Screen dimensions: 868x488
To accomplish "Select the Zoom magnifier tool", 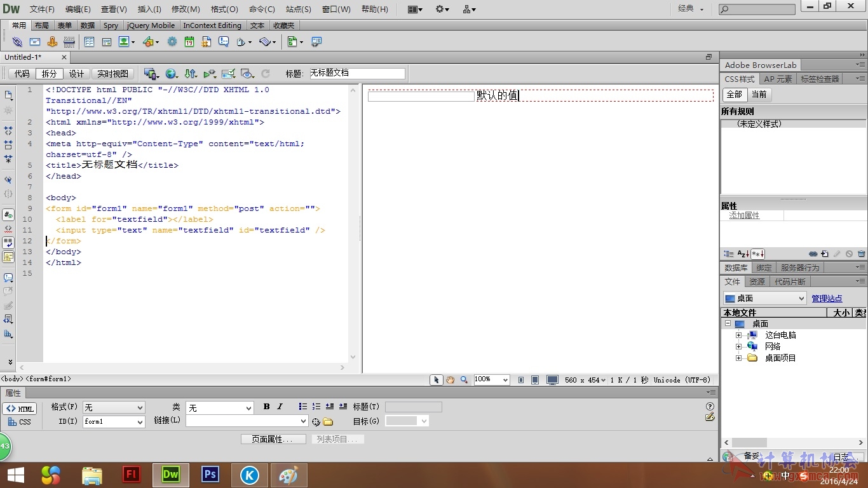I will coord(464,380).
